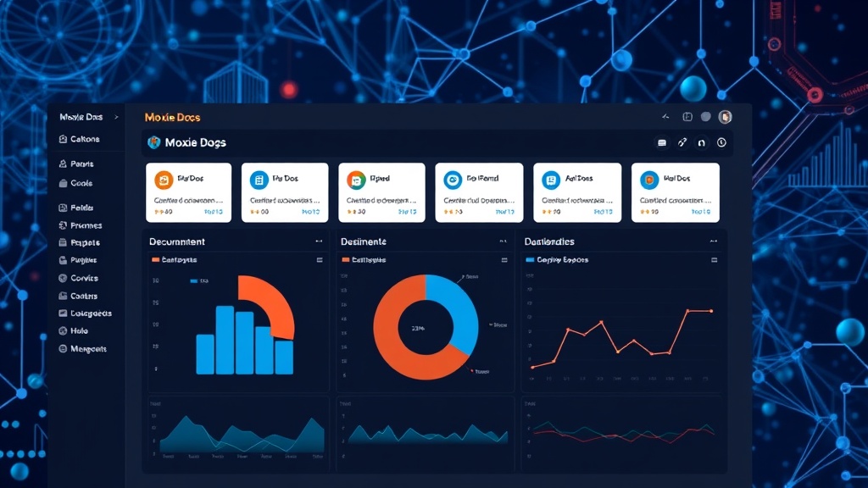Screen dimensions: 868x488
Task: Click the sidebar icon beside Prennes
Action: coord(63,225)
